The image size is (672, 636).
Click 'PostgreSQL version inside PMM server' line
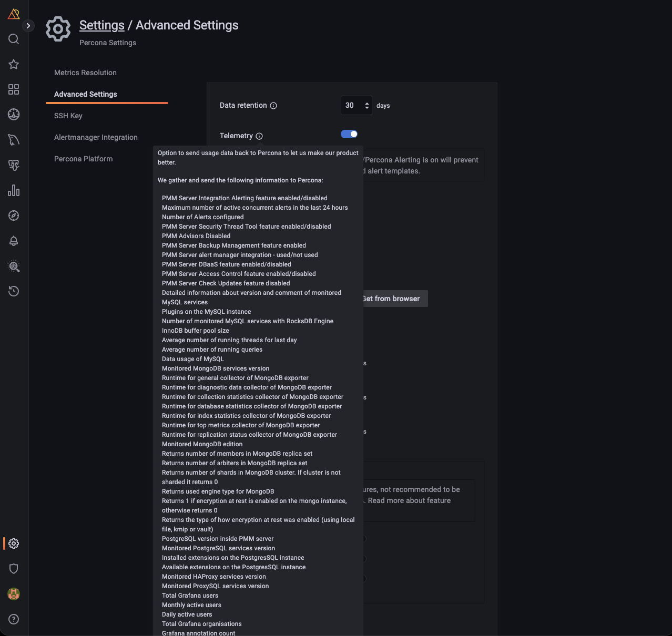point(218,539)
